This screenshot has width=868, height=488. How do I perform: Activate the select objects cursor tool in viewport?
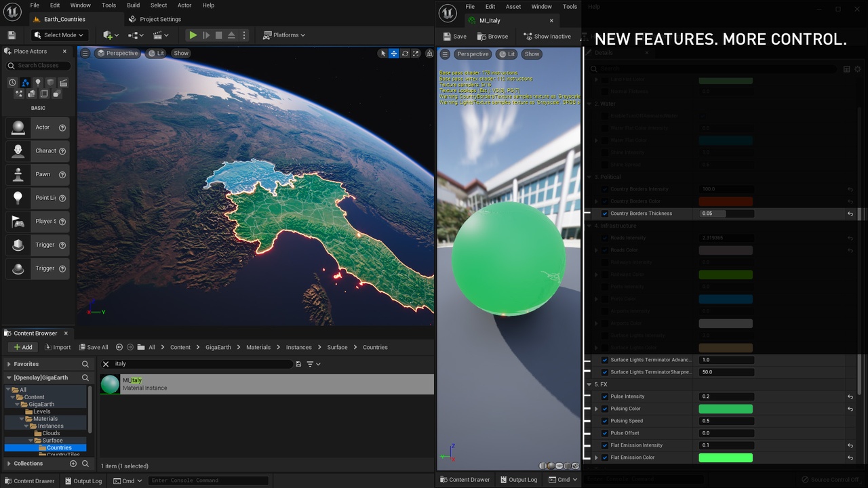[382, 54]
